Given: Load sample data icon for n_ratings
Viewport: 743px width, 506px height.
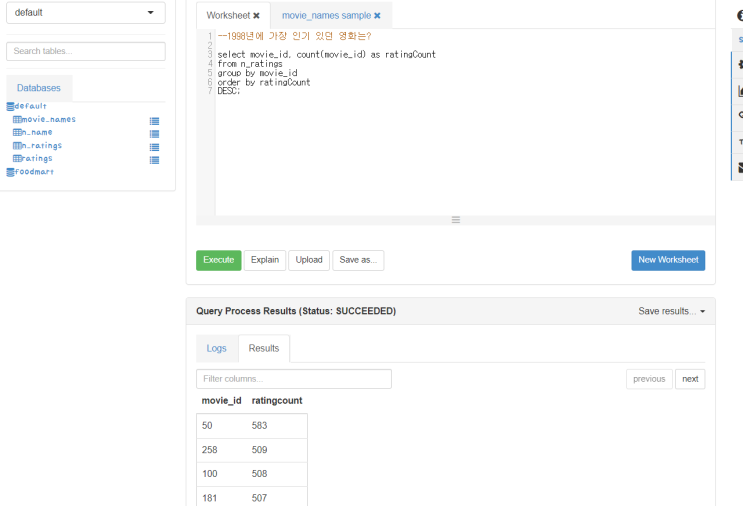Looking at the screenshot, I should (154, 147).
